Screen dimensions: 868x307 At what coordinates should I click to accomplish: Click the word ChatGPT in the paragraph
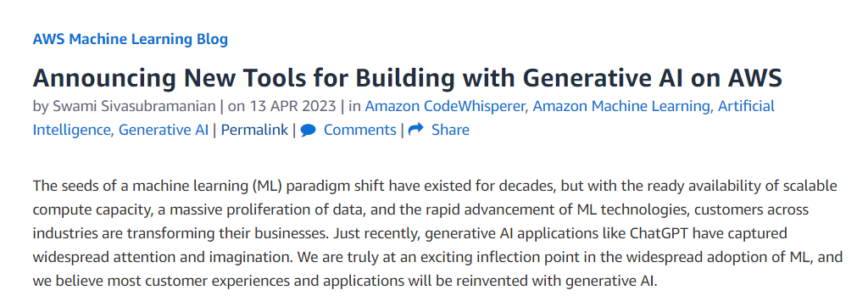(658, 234)
